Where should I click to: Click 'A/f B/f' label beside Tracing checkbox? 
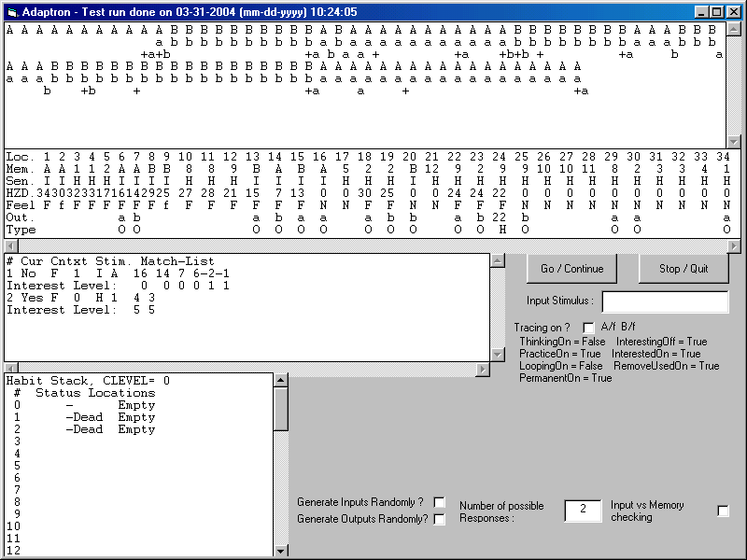coord(618,327)
